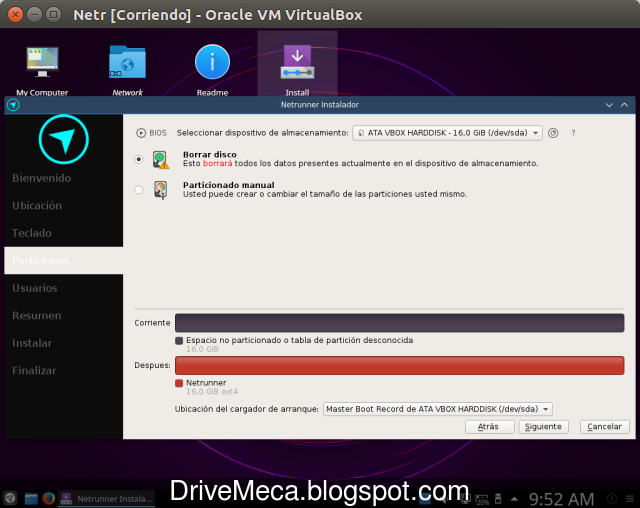The width and height of the screenshot is (640, 508).
Task: Collapse installer window using down chevron
Action: (x=609, y=105)
